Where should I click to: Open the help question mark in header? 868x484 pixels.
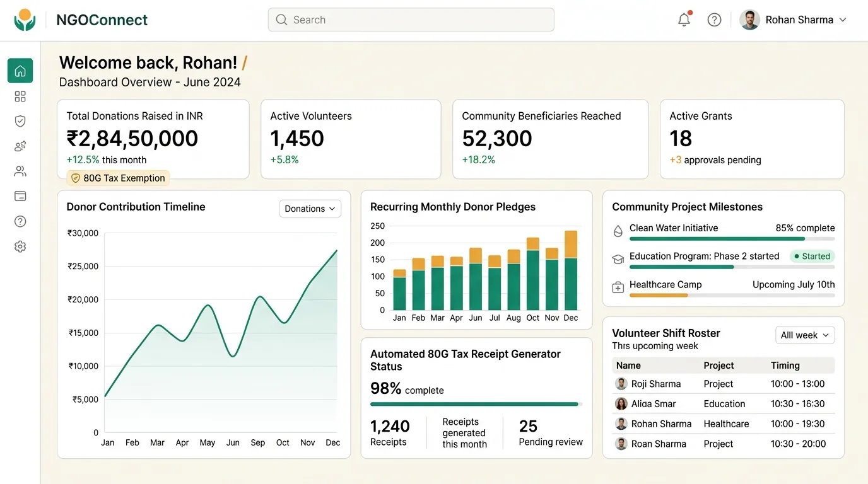(x=714, y=20)
